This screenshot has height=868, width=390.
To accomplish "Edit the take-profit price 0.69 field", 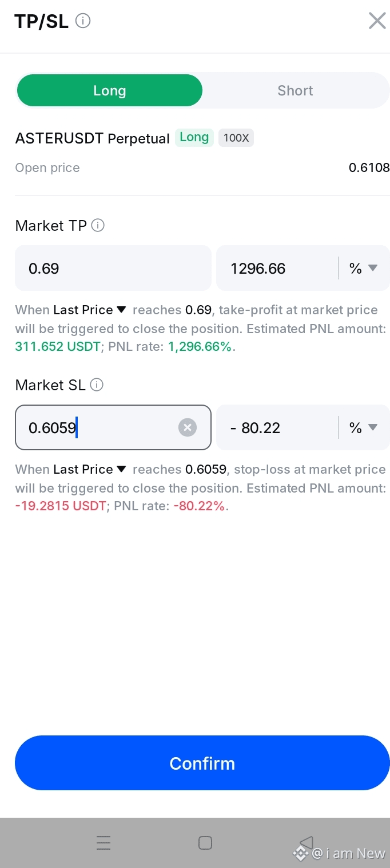I will point(113,268).
